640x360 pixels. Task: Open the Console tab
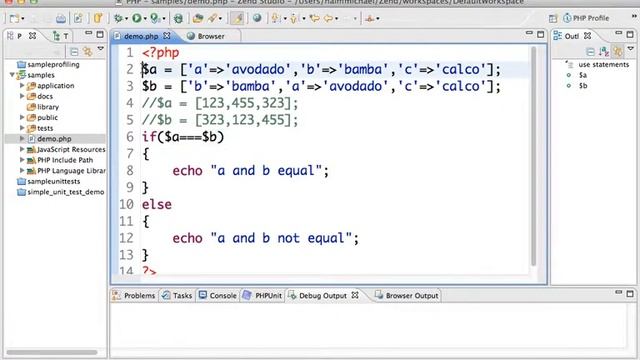coord(218,296)
